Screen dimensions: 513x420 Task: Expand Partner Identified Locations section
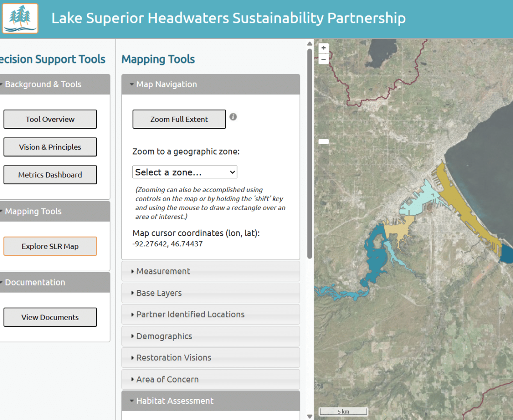(x=211, y=315)
